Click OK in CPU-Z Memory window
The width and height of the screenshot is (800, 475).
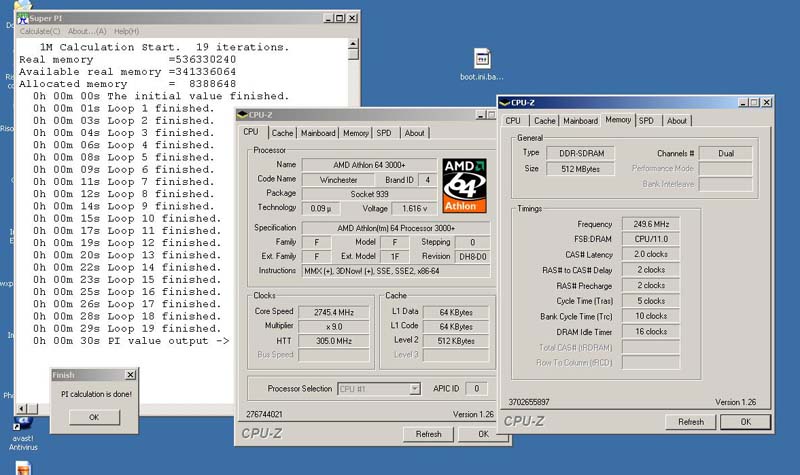pyautogui.click(x=745, y=422)
